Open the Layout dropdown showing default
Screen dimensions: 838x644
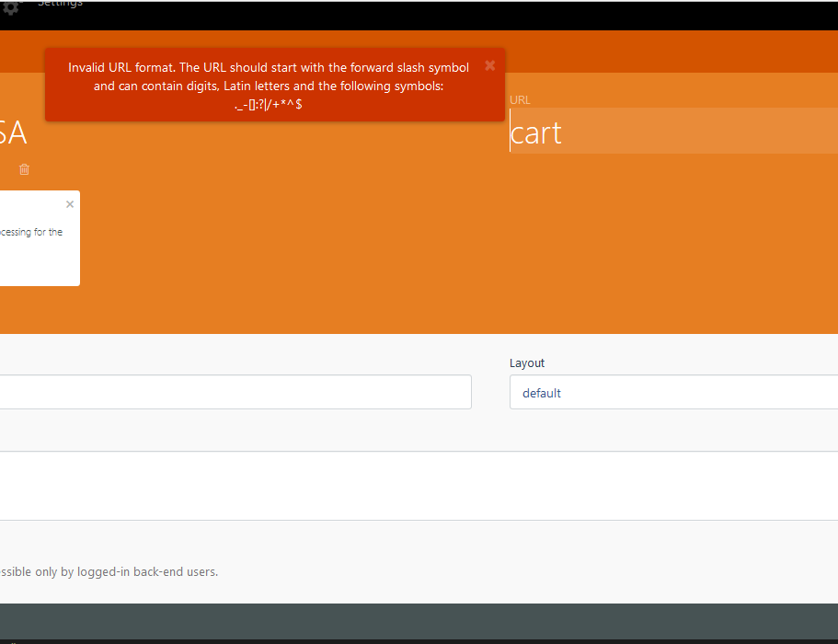pos(673,393)
